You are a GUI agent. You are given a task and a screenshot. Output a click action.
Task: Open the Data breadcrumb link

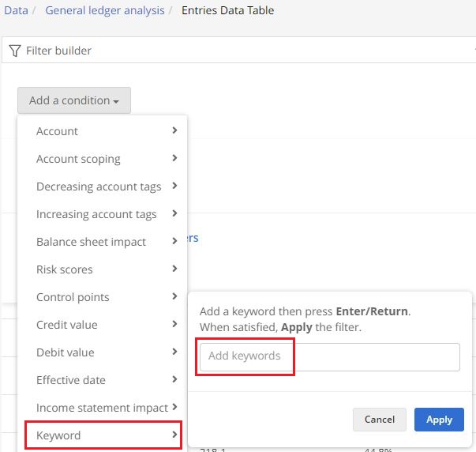[16, 10]
